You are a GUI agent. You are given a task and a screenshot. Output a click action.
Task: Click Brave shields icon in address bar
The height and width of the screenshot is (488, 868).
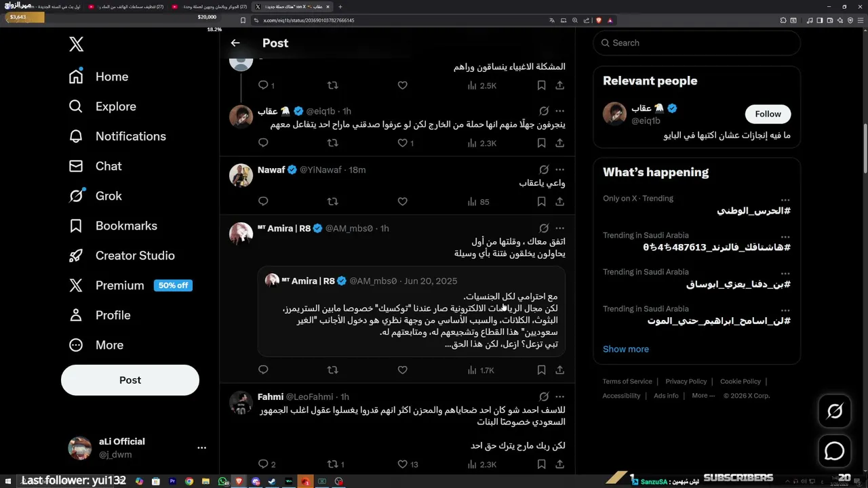599,20
